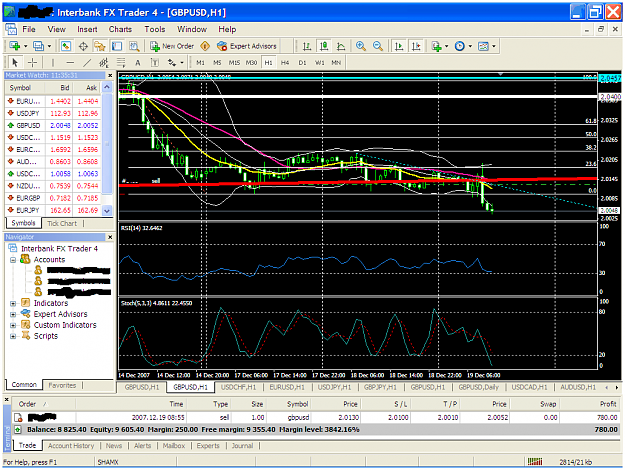
Task: Open the Profiles dropdown arrow
Action: point(49,46)
